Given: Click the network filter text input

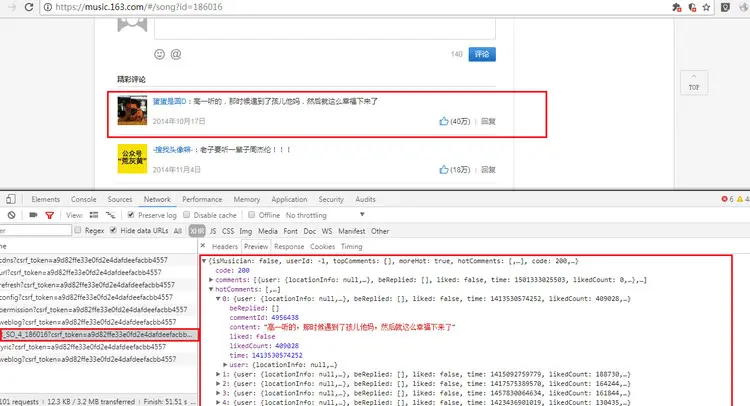Looking at the screenshot, I should coord(35,230).
